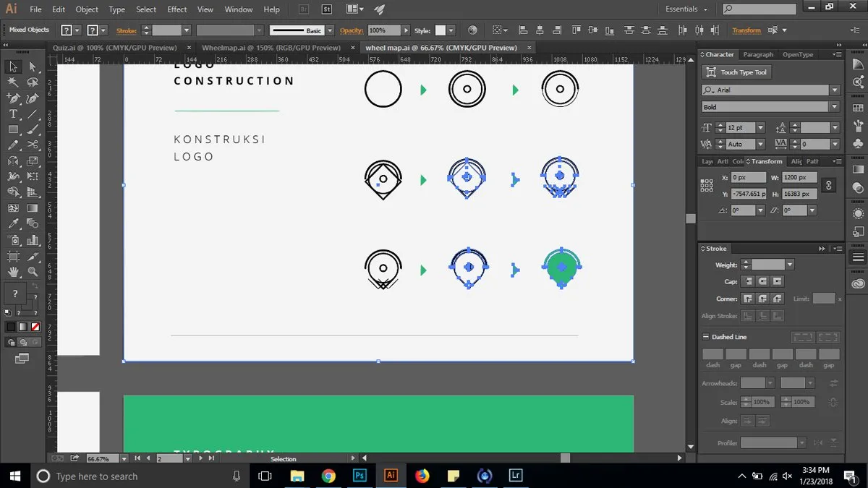The height and width of the screenshot is (488, 868).
Task: Select the Blend tool
Action: pos(33,225)
